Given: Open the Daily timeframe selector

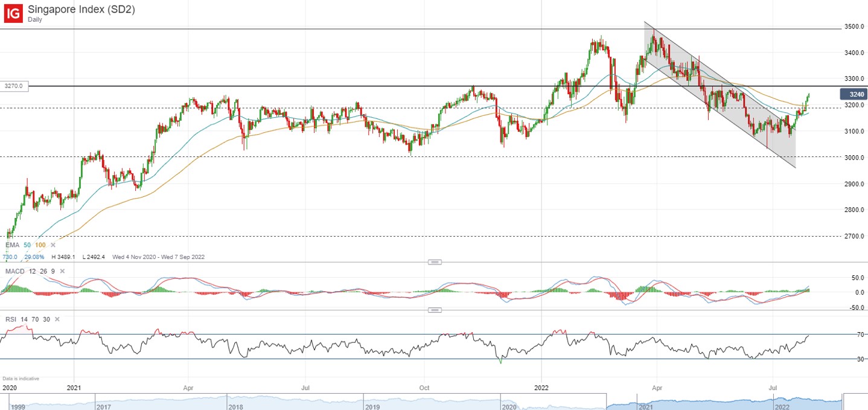Looking at the screenshot, I should click(35, 19).
